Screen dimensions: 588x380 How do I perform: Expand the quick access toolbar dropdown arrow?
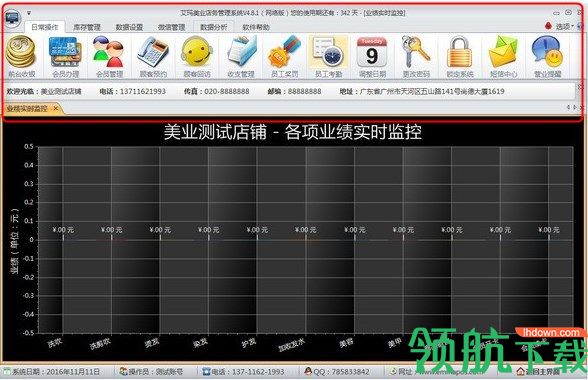tap(29, 13)
